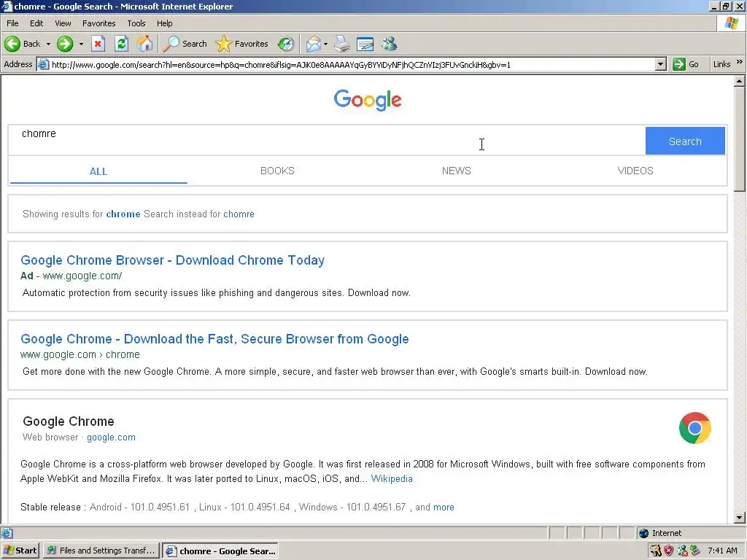Click the system tray clock 7:41 AM
Screen dimensions: 747x560
722,551
